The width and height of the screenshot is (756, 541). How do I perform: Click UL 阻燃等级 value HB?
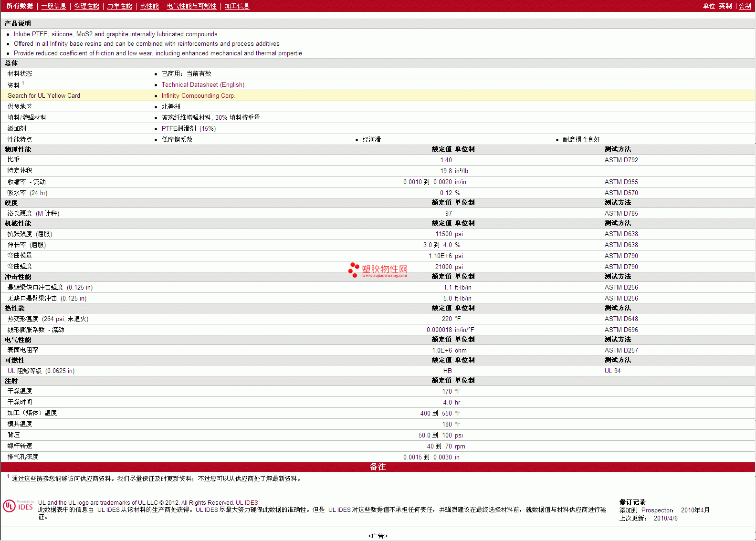coord(447,371)
